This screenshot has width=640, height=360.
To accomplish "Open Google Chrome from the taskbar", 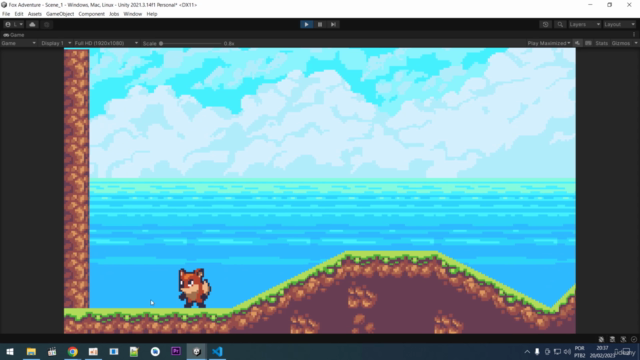I will click(73, 351).
